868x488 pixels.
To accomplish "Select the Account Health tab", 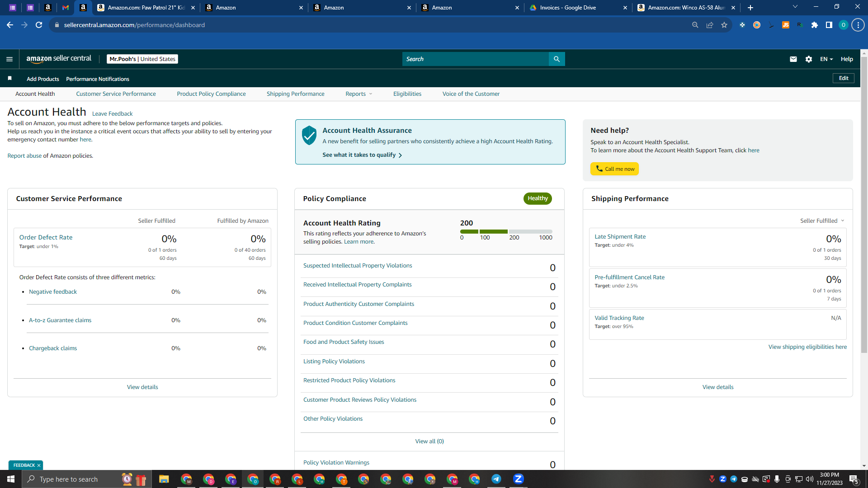I will coord(35,94).
